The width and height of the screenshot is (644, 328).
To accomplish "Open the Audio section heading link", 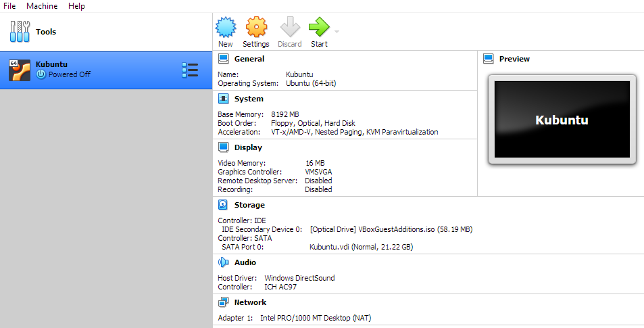I will 245,262.
